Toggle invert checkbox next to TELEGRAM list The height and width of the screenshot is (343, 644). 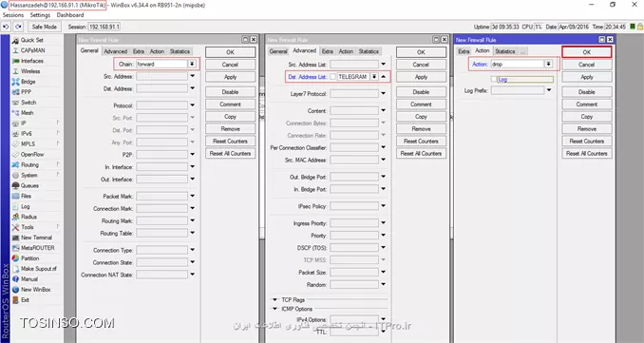[x=332, y=77]
